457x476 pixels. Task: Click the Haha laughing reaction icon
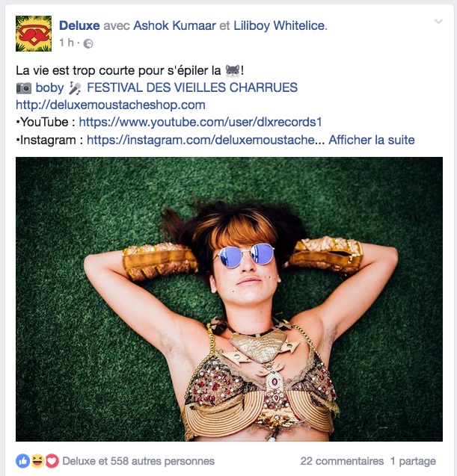pos(37,461)
